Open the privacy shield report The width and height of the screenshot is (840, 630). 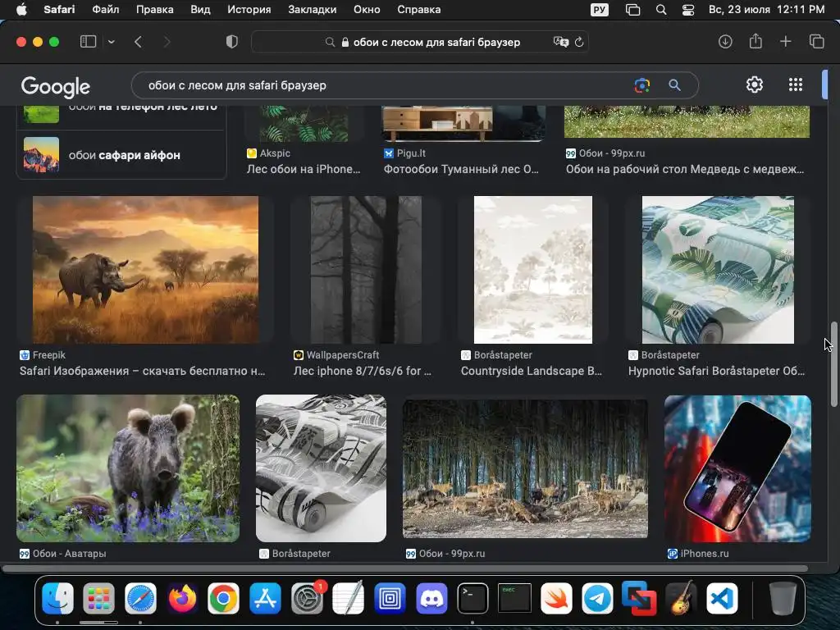pyautogui.click(x=231, y=42)
